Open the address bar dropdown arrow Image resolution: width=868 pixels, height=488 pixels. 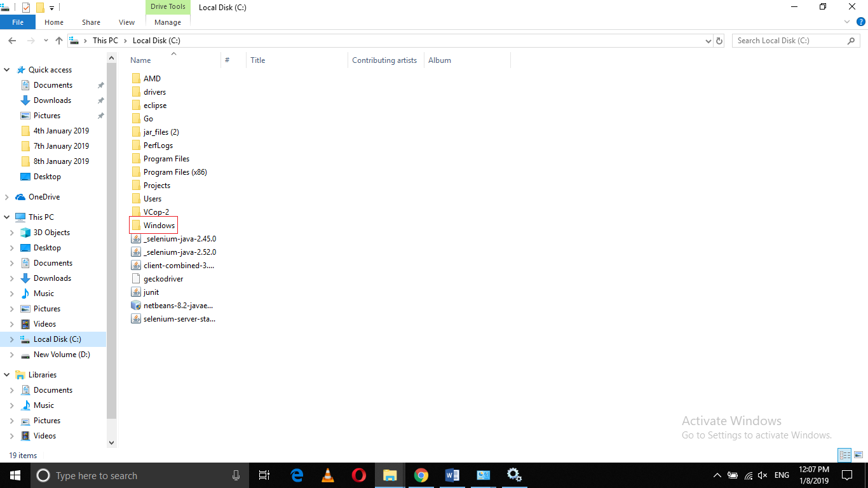point(708,40)
